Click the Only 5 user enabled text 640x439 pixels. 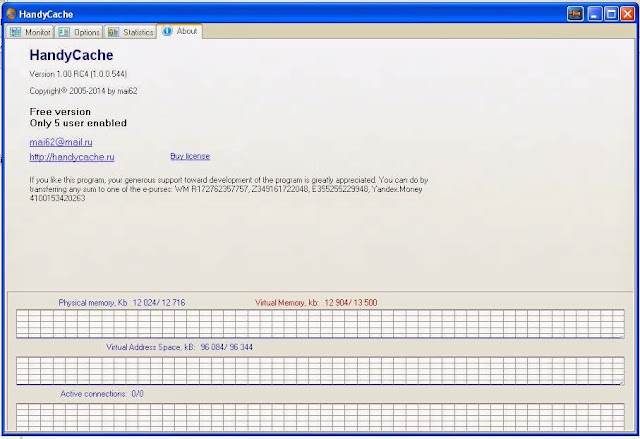[x=78, y=123]
